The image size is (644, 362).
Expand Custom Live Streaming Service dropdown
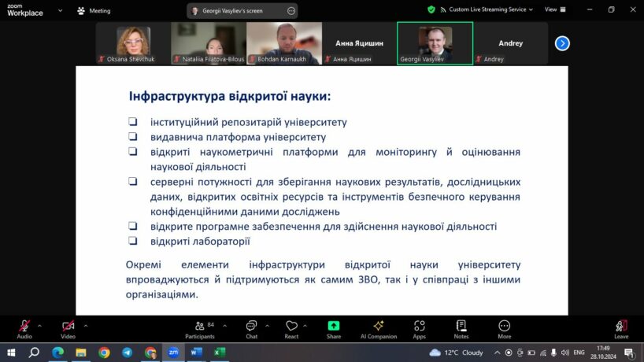click(531, 9)
